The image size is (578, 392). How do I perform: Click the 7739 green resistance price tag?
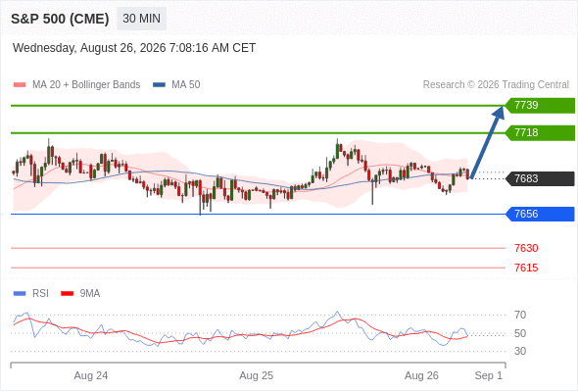[x=540, y=106]
